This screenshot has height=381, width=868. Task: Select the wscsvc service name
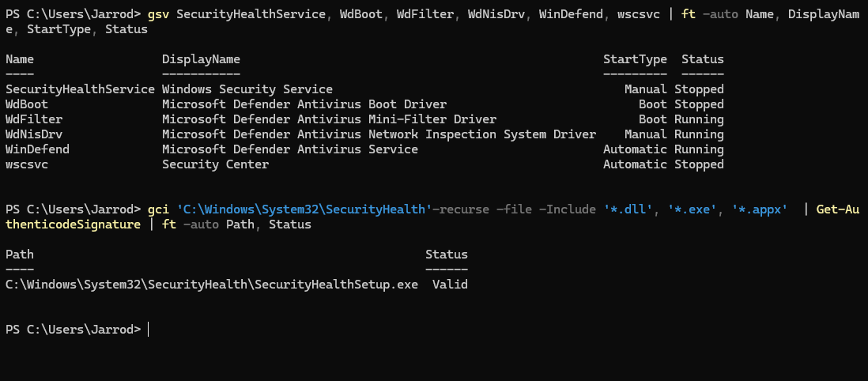tap(27, 164)
